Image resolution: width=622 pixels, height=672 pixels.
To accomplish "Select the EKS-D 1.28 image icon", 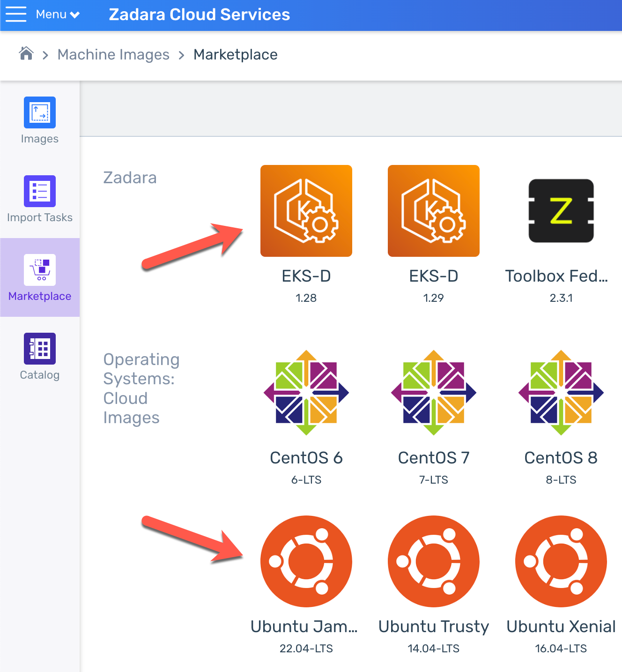I will [306, 211].
